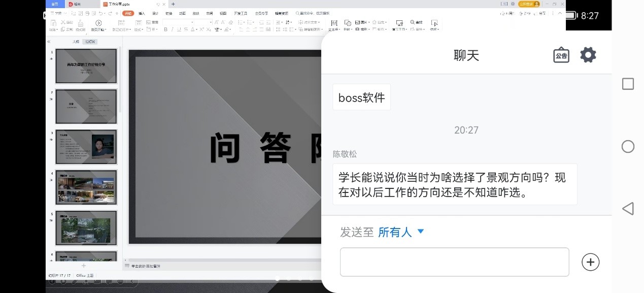644x293 pixels.
Task: Open chat settings gear icon
Action: point(588,55)
